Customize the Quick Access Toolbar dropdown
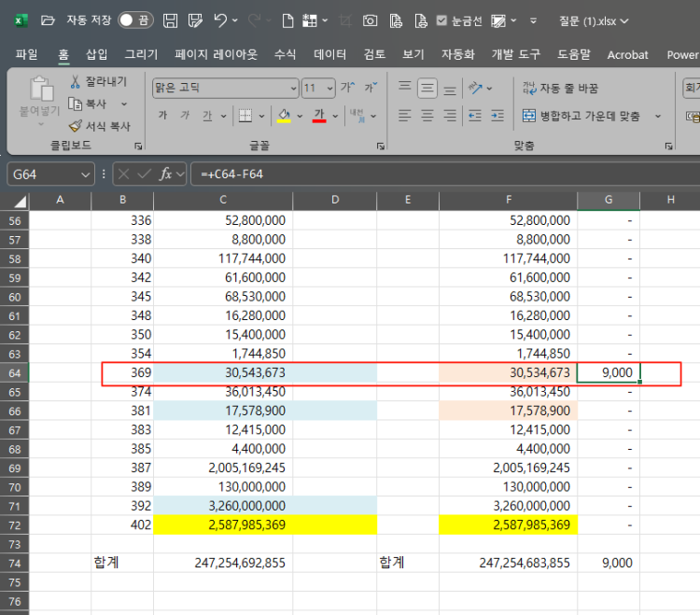 point(533,21)
